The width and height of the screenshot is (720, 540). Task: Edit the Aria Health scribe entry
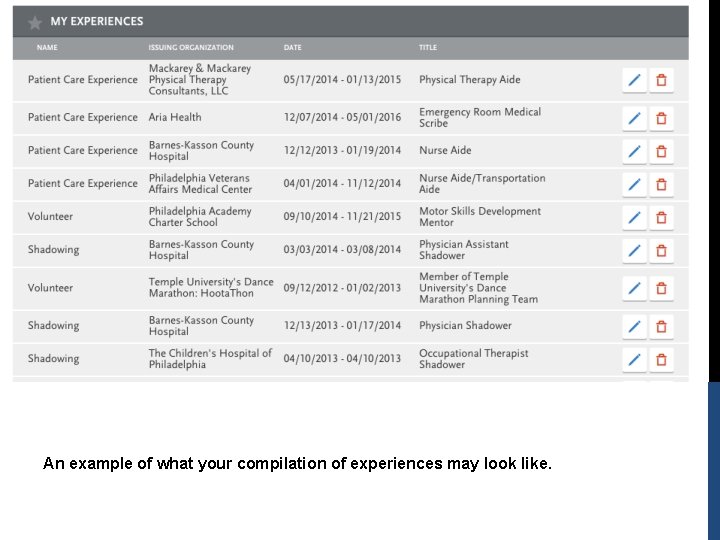(x=635, y=118)
